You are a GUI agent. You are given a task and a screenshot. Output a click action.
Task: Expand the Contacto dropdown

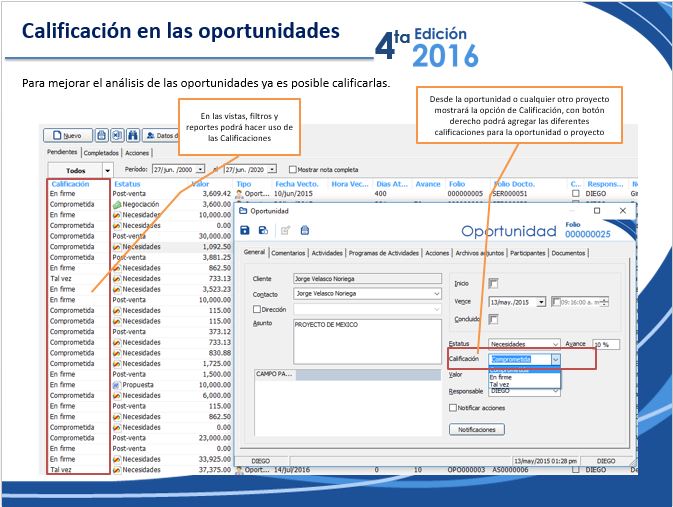436,294
